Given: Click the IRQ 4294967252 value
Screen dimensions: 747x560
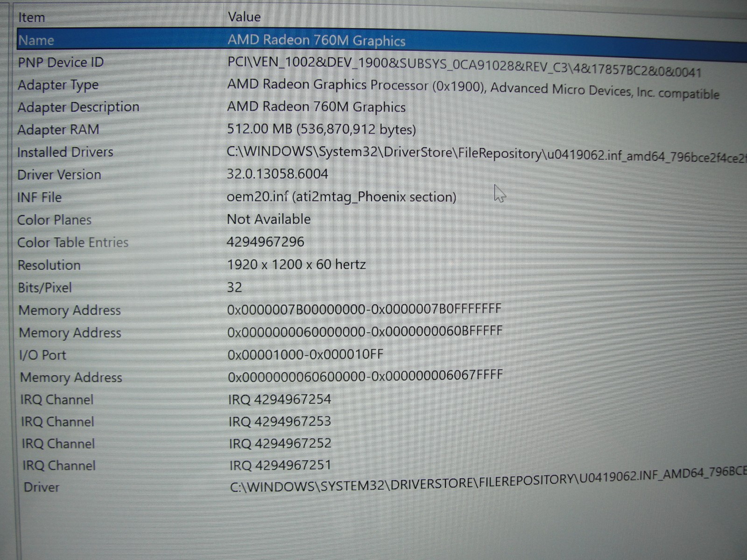Looking at the screenshot, I should tap(280, 443).
